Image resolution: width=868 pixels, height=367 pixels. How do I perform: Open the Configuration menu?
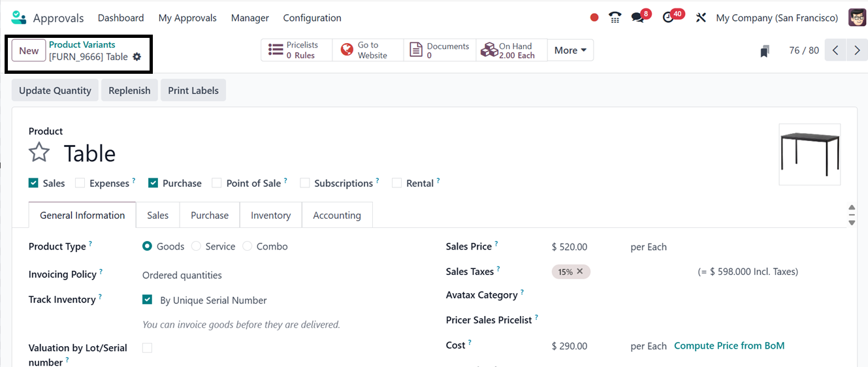click(312, 18)
